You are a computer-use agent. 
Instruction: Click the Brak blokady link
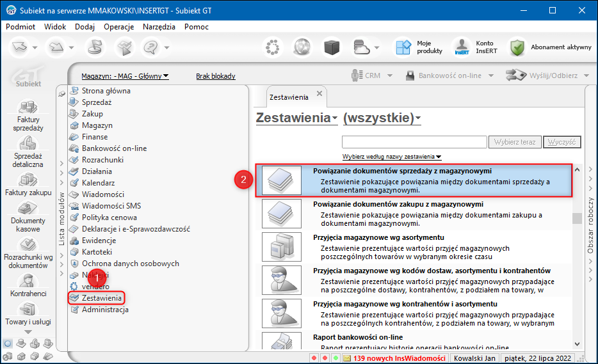click(216, 76)
